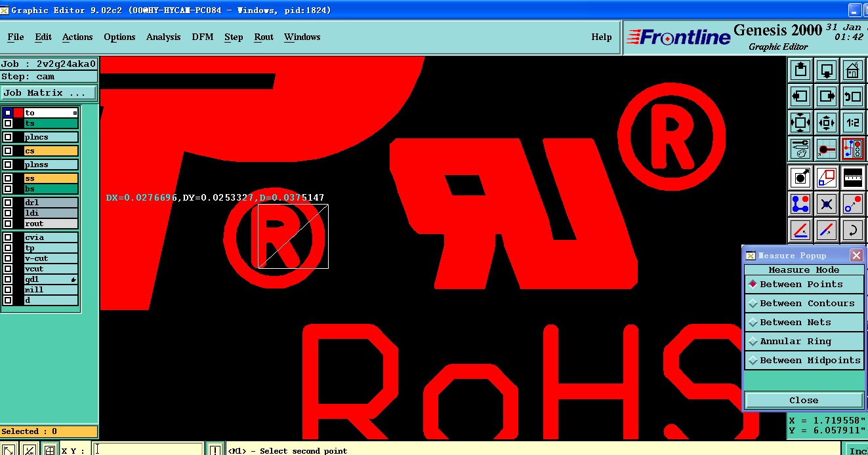868x455 pixels.
Task: Click the zoom out arrows icon
Action: click(x=827, y=123)
